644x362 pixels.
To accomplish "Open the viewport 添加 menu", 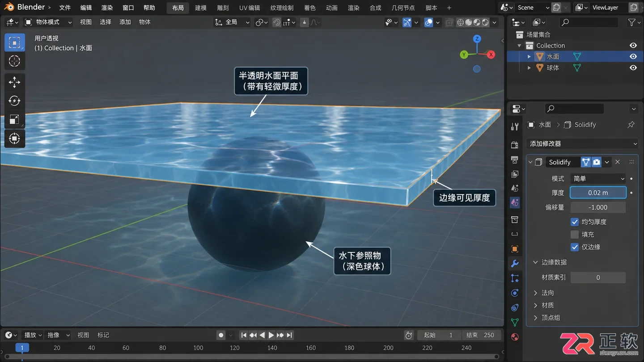I will (125, 22).
